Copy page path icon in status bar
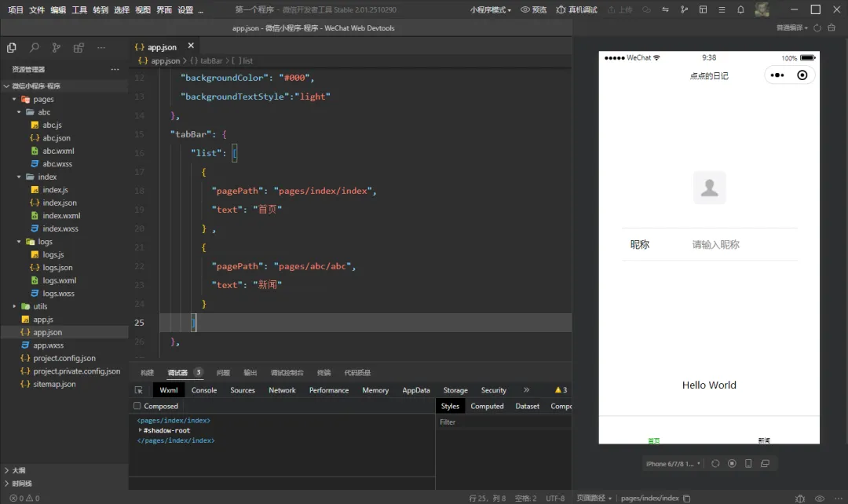848x504 pixels. pos(686,499)
